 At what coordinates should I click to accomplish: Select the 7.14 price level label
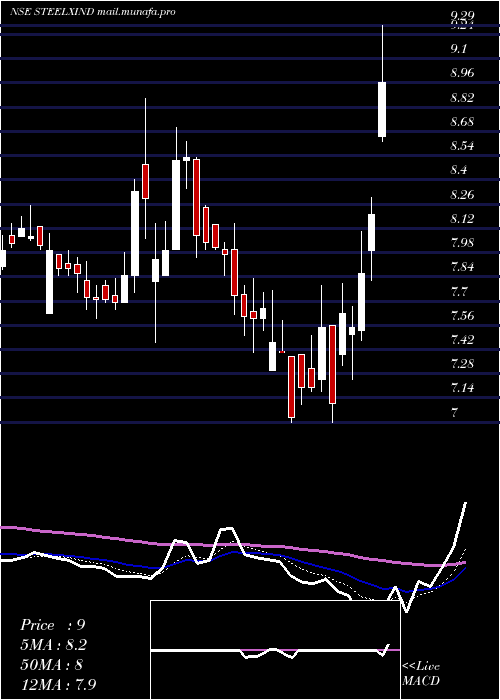click(462, 388)
